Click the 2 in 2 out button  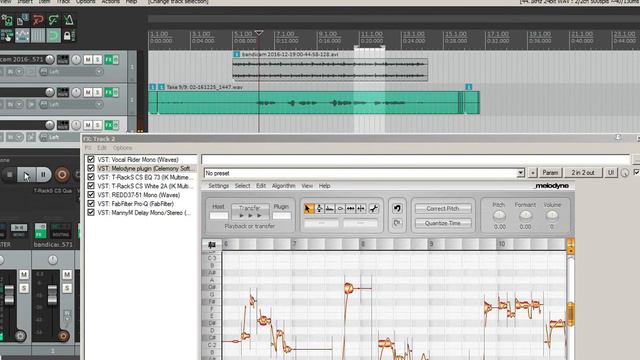pyautogui.click(x=583, y=173)
